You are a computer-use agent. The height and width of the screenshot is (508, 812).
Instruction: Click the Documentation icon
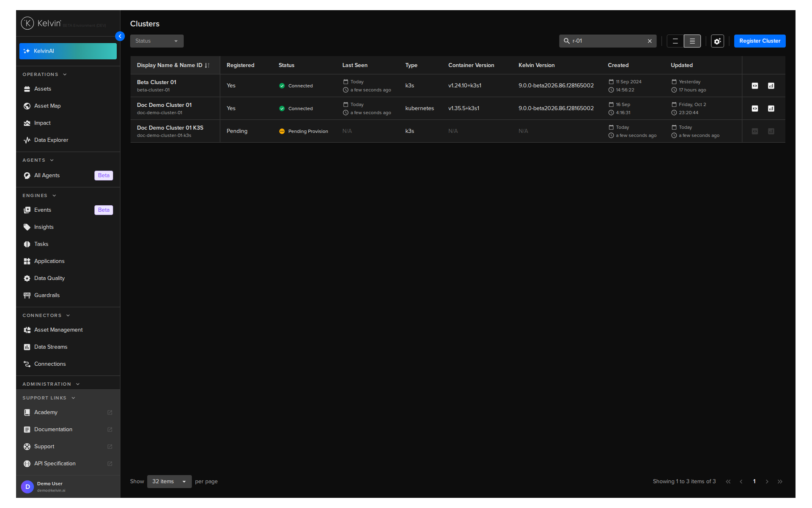point(27,430)
